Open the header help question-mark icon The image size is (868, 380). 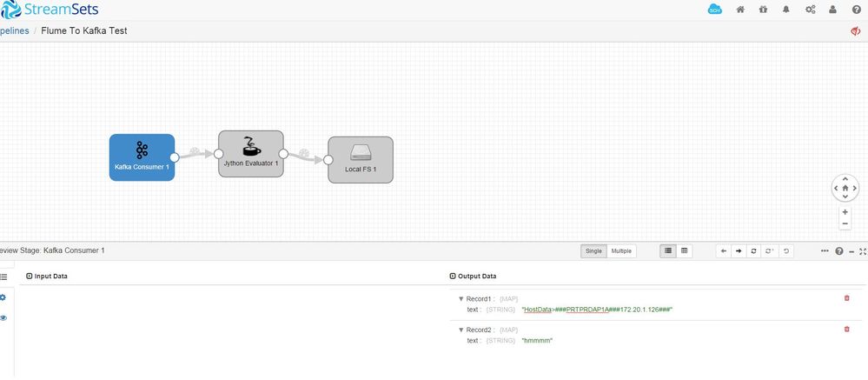857,10
